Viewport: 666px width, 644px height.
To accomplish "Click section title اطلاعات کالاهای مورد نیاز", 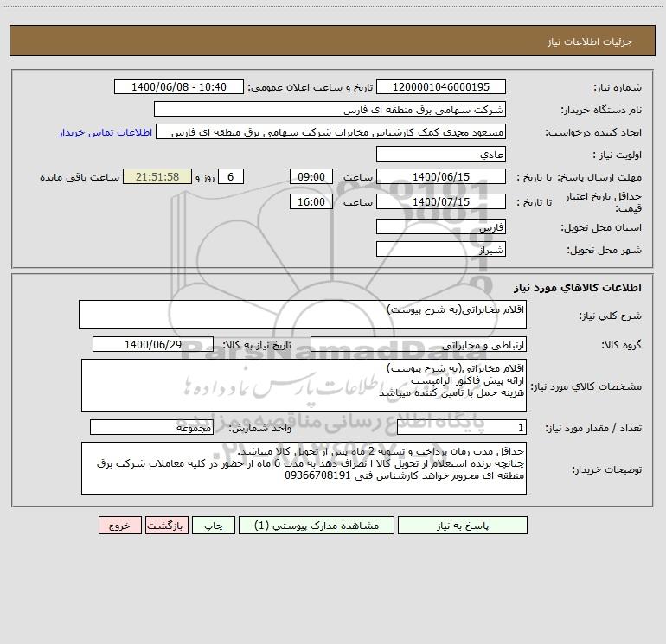I will click(x=577, y=288).
